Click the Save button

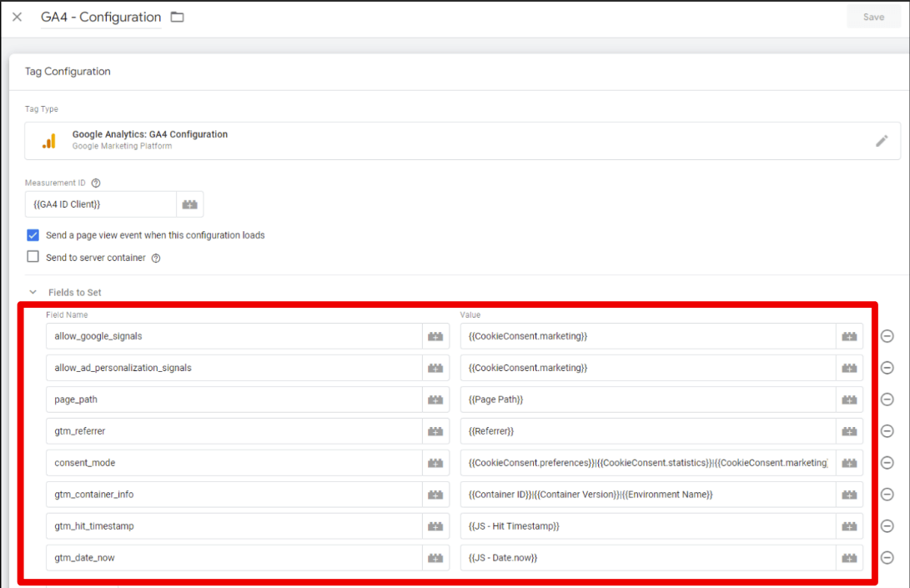coord(873,17)
